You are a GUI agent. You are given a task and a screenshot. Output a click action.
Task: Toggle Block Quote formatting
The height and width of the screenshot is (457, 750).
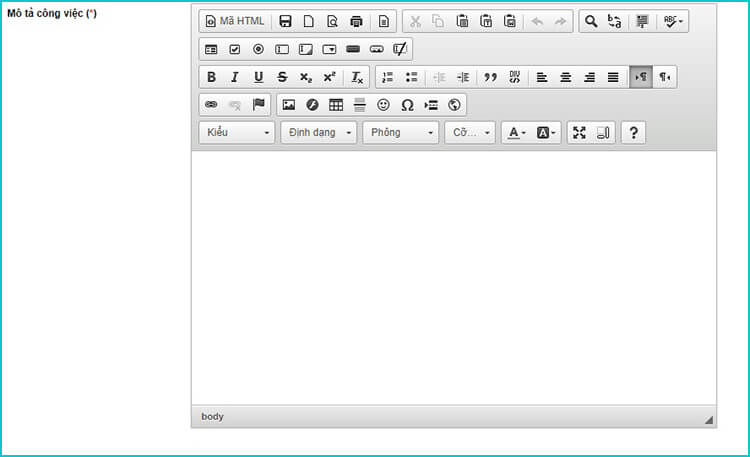click(490, 77)
